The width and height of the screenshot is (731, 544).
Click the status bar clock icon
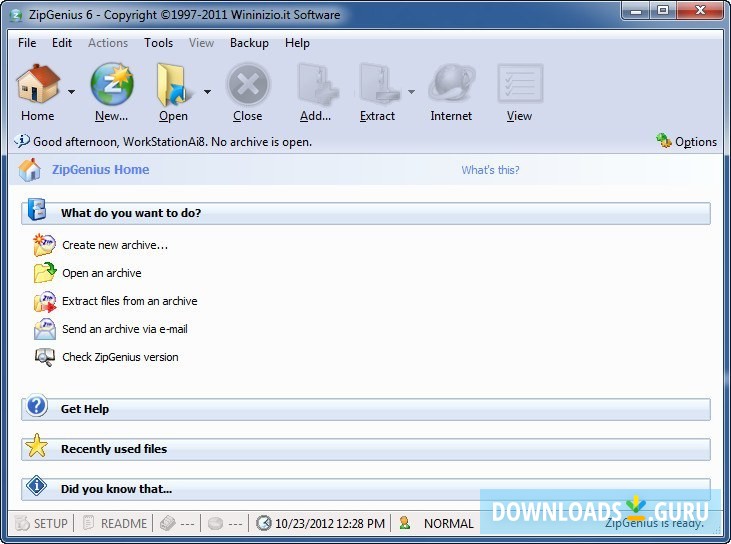click(264, 523)
